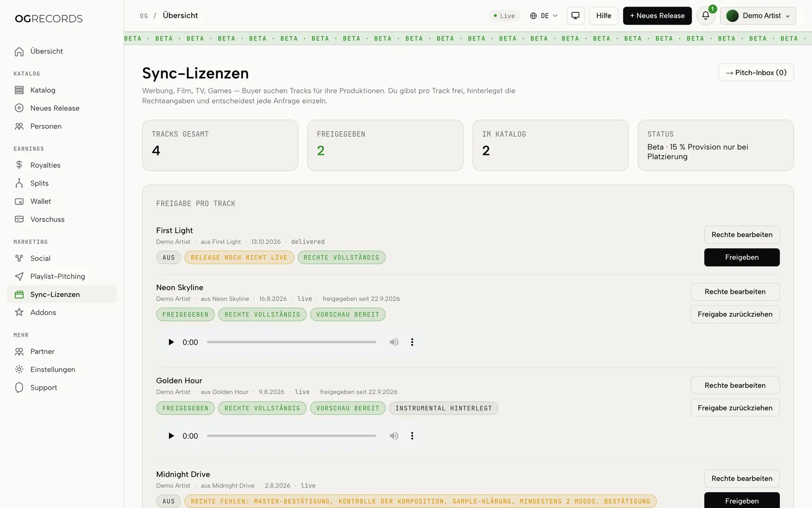Play the Golden Hour preview
Viewport: 812px width, 508px height.
[171, 436]
